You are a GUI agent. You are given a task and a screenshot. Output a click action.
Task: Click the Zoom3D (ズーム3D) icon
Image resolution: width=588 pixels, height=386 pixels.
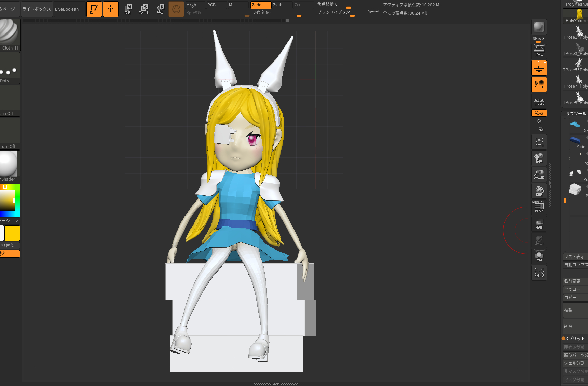(539, 175)
